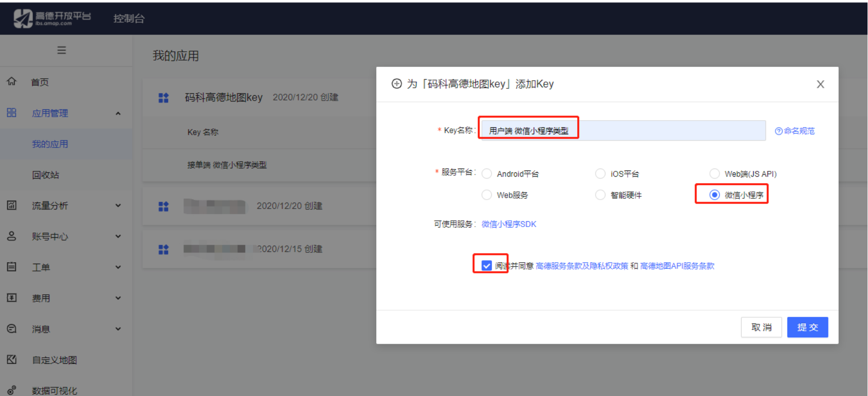This screenshot has height=396, width=868.
Task: Click the plus icon in dialog title
Action: [x=397, y=83]
